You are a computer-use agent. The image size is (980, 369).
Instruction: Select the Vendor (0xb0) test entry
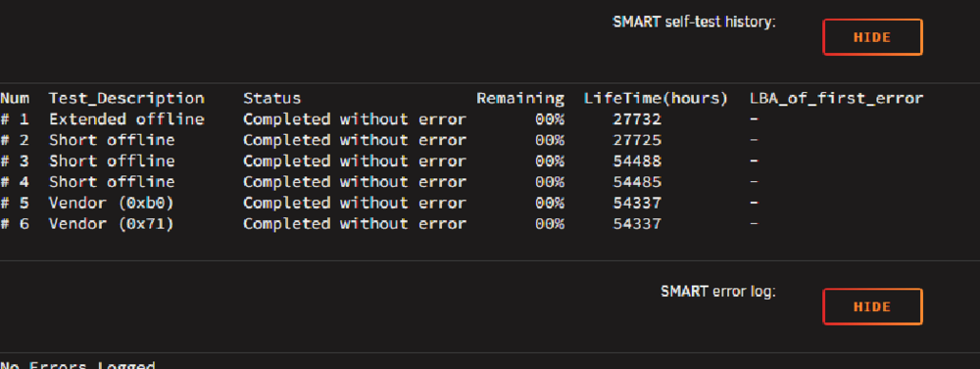pyautogui.click(x=112, y=203)
